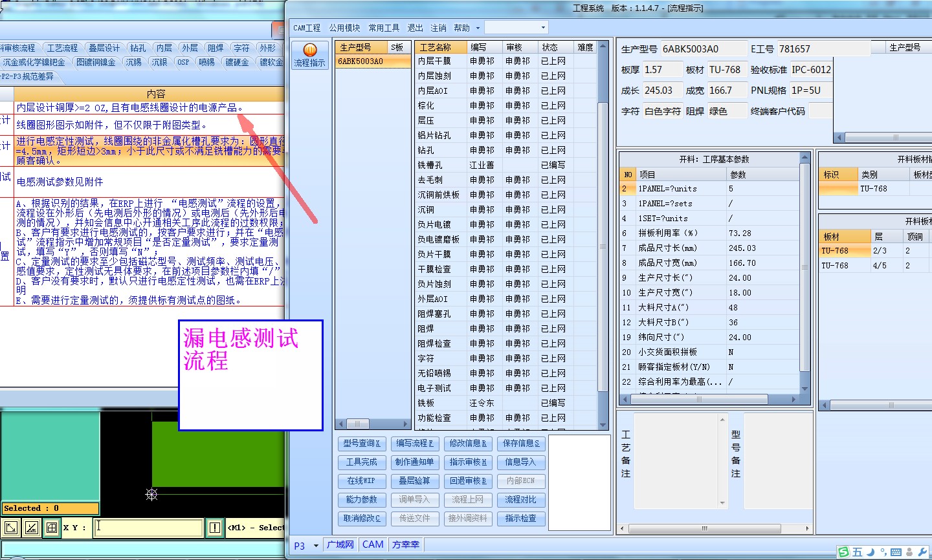
Task: Click down arrow of 工艺备注 scrollbar
Action: [723, 503]
